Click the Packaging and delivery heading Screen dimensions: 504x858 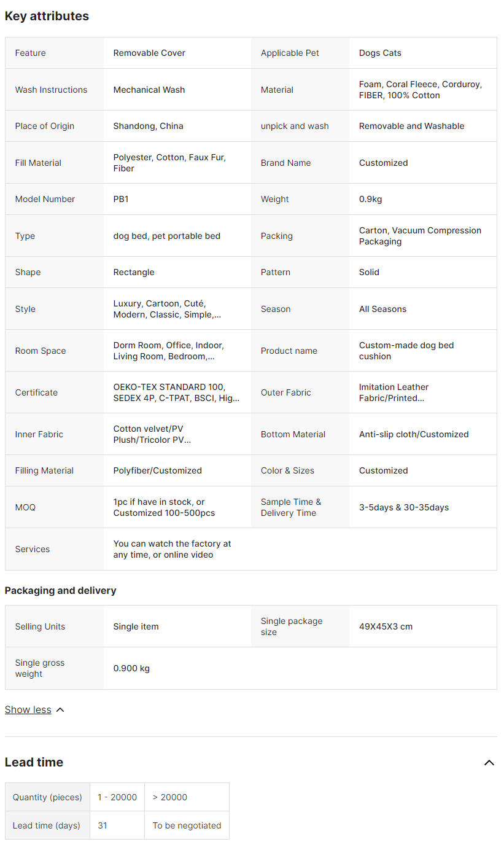(61, 590)
